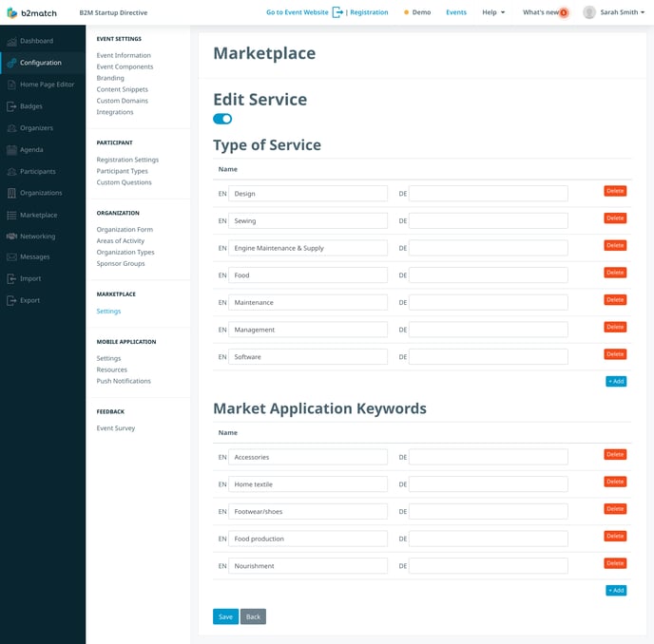Delete the Sewing service type
The height and width of the screenshot is (644, 654).
[x=615, y=218]
